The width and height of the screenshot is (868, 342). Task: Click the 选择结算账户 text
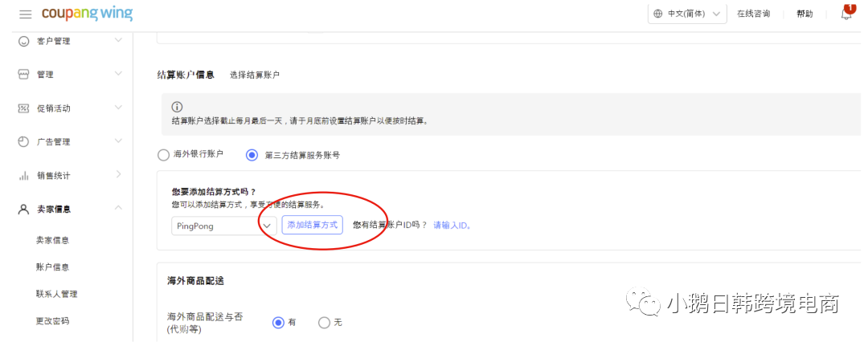coord(255,75)
